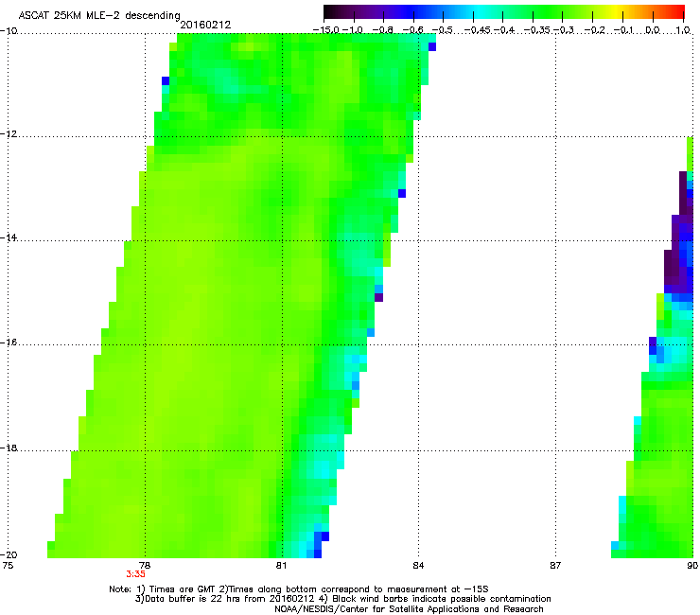Click the color bar label '-15.0'
The width and height of the screenshot is (700, 615).
click(326, 30)
